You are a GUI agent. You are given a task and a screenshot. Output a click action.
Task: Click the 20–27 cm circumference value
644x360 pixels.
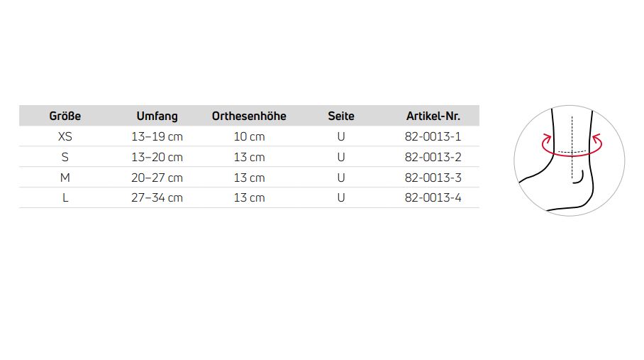pos(157,178)
